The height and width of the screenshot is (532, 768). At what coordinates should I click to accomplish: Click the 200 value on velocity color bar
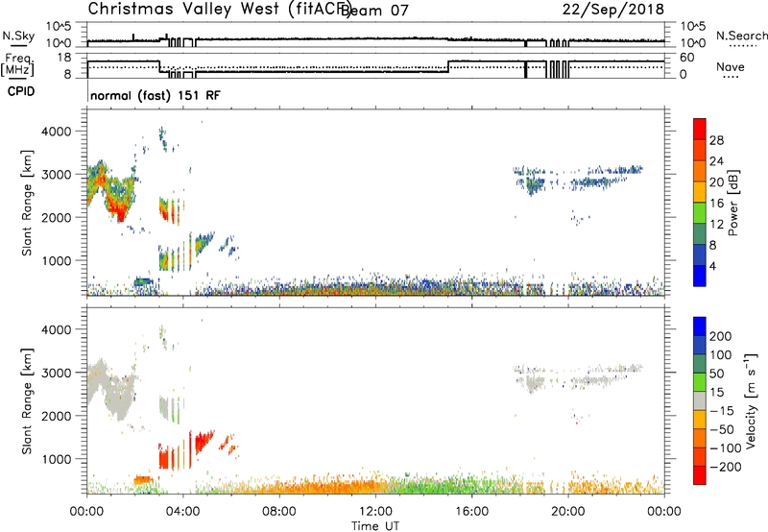(x=721, y=336)
